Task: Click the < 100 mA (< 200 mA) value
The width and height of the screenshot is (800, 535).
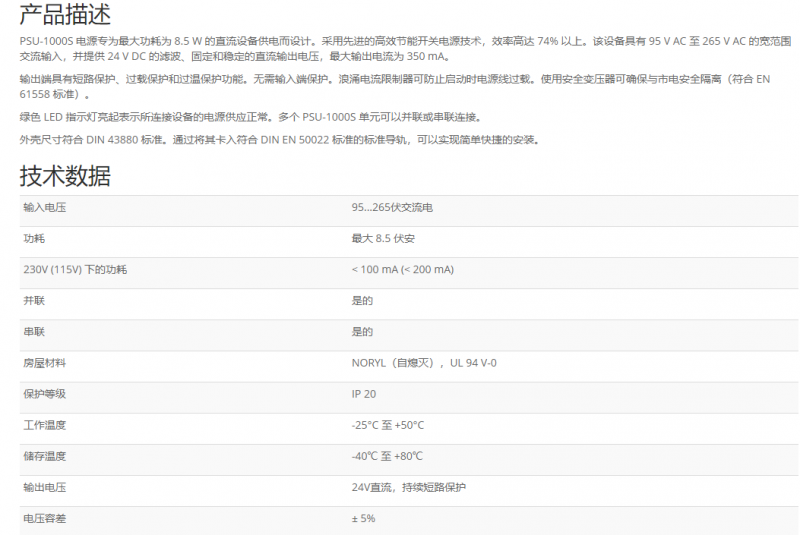Action: 402,270
